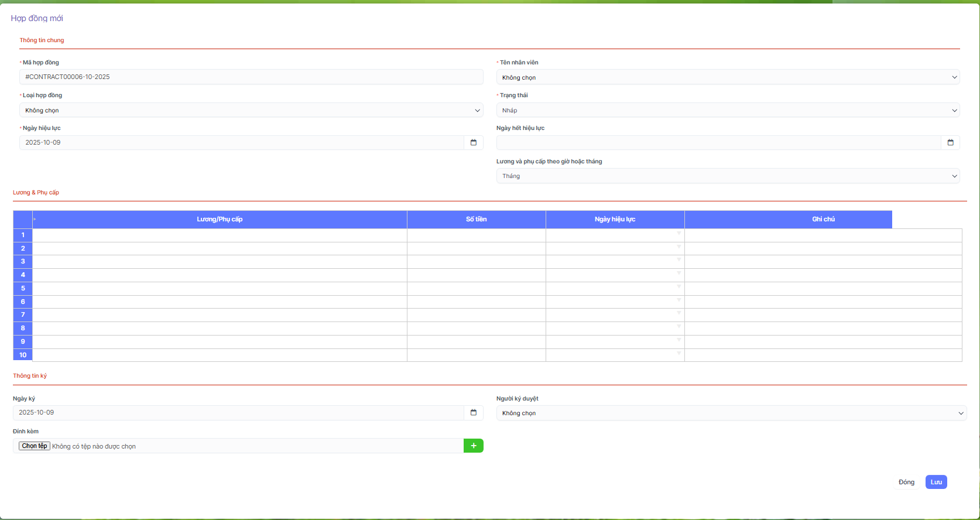Click the Chọn tệp file button
The image size is (980, 520).
(35, 446)
